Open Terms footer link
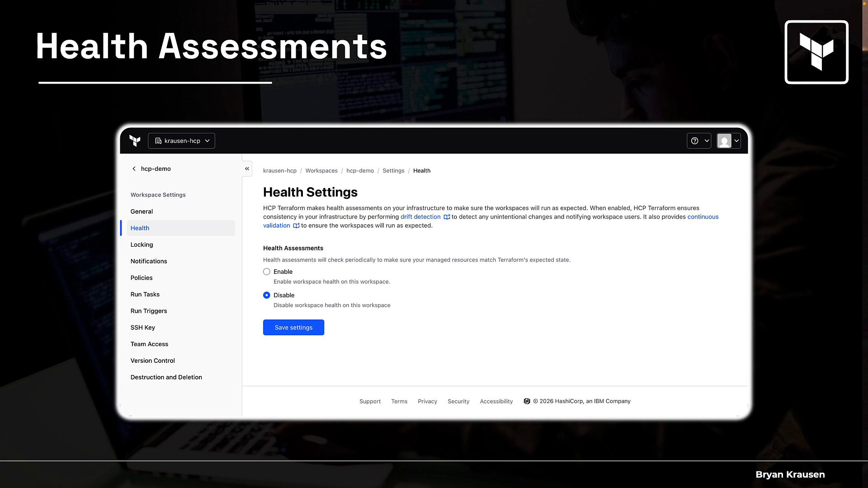This screenshot has width=868, height=488. tap(399, 401)
